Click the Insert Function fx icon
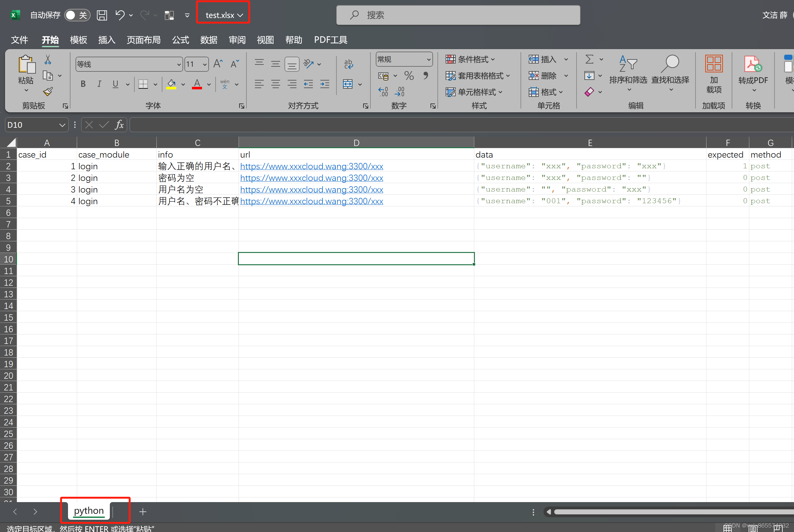The image size is (794, 532). 119,125
